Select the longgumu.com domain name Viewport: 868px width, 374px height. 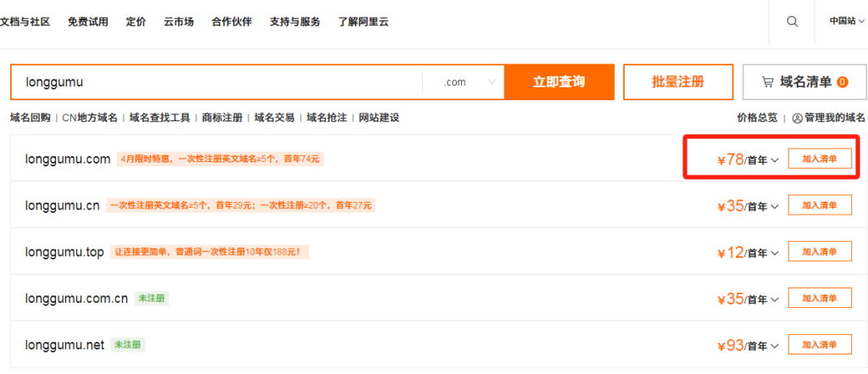pyautogui.click(x=68, y=159)
